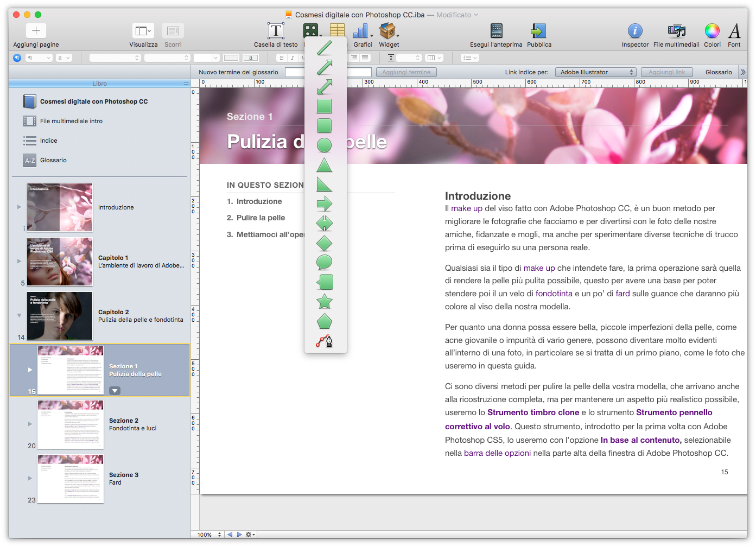Select the Sezione 2 Fondotinta e luci thumbnail
756x547 pixels.
tap(71, 424)
